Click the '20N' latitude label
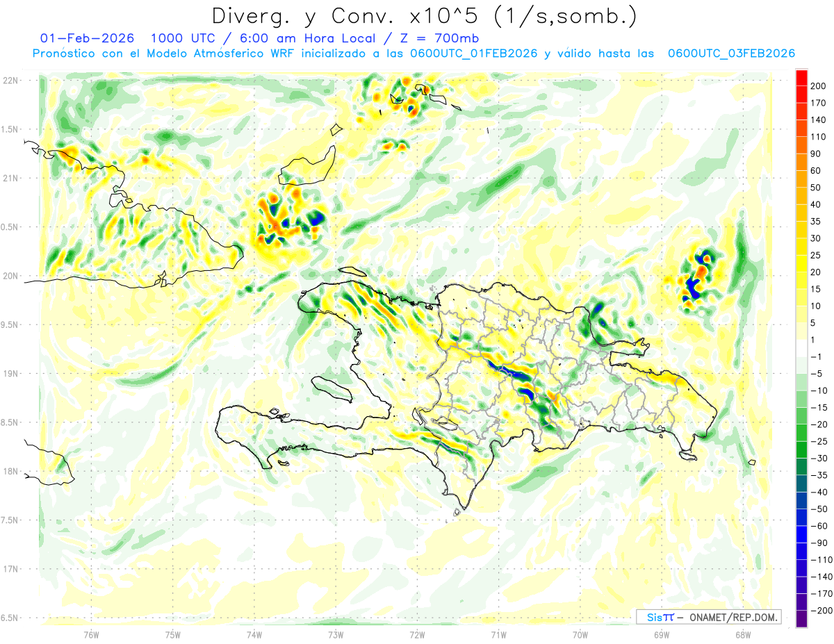The height and width of the screenshot is (644, 834). 10,276
